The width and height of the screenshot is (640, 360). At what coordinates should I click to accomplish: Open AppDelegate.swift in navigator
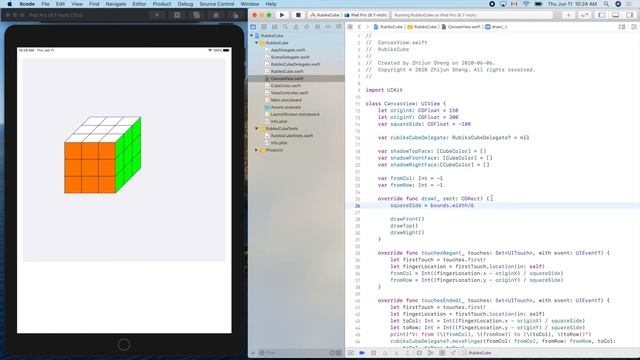click(288, 50)
